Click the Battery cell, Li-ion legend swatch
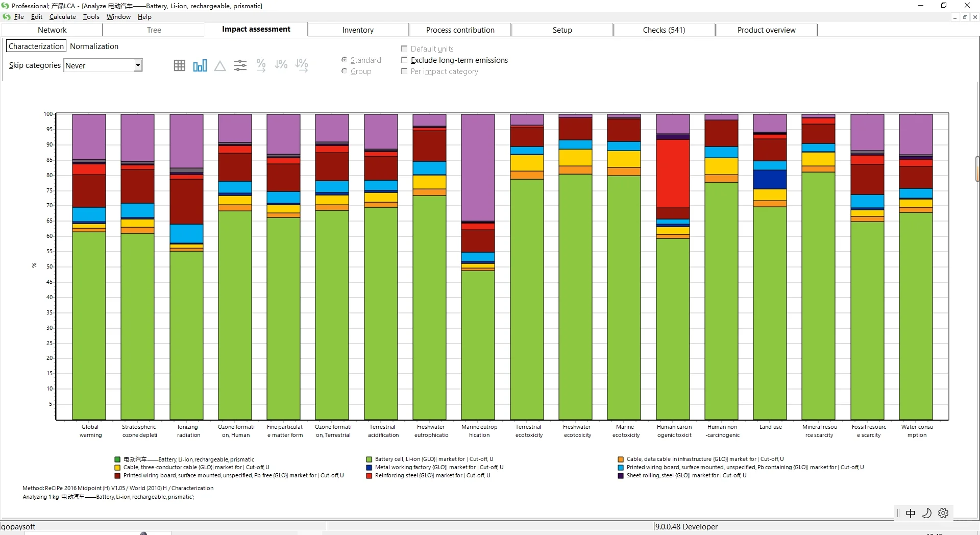 [x=369, y=459]
